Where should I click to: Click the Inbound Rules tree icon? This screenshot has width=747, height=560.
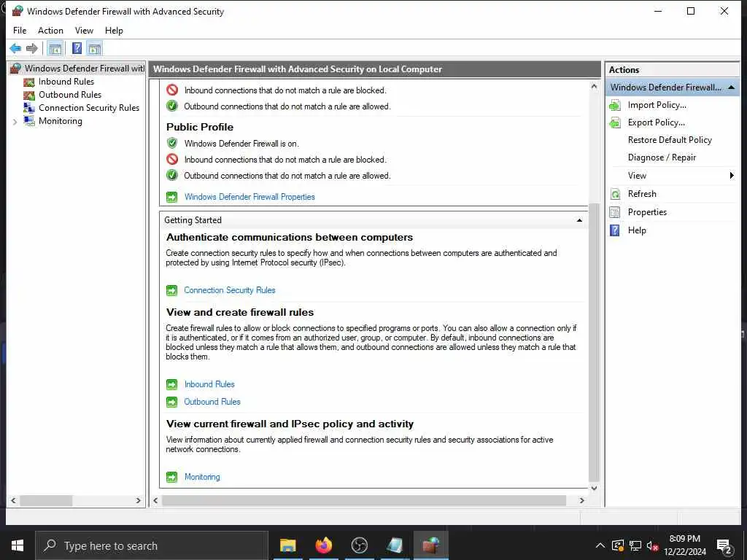tap(29, 82)
